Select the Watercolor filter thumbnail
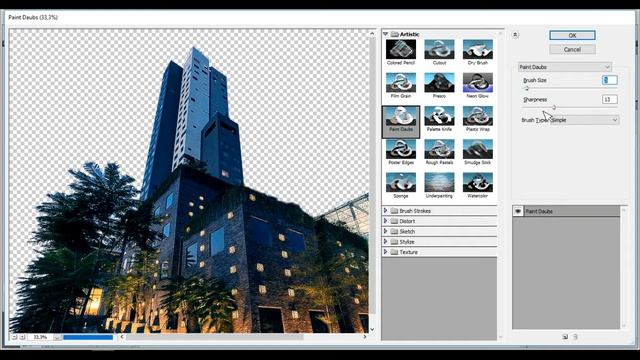The image size is (640, 360). click(478, 182)
